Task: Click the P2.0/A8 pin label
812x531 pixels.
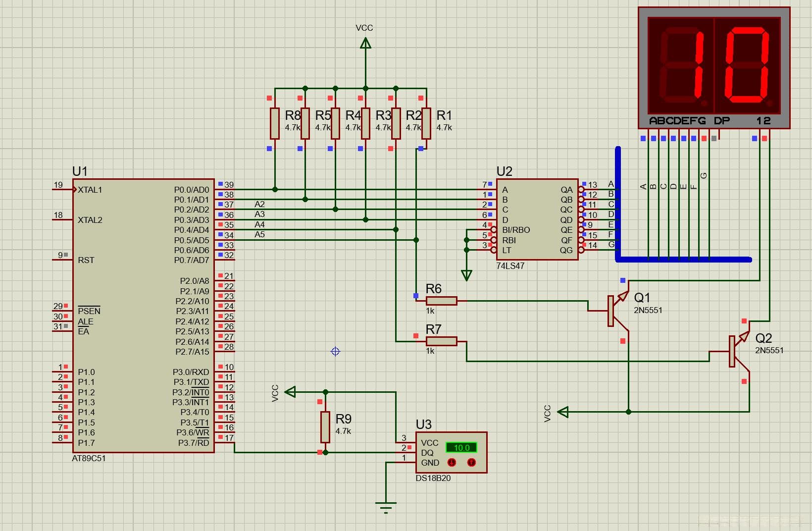Action: coord(195,281)
